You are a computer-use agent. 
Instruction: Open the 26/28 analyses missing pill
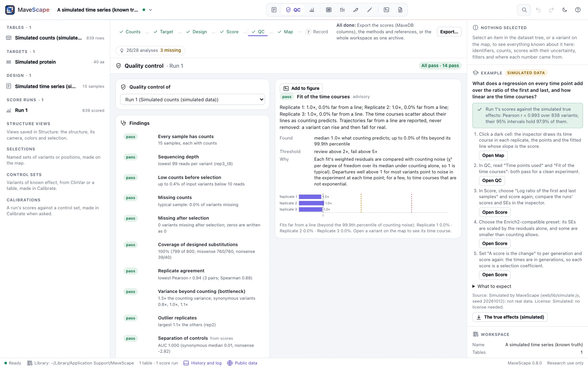[151, 50]
